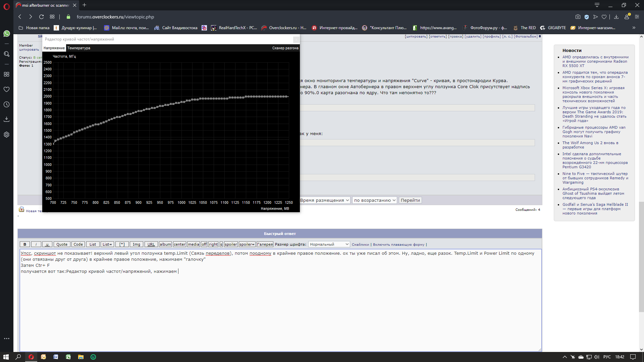The width and height of the screenshot is (644, 362).
Task: Reload the forum page
Action: pos(41,17)
